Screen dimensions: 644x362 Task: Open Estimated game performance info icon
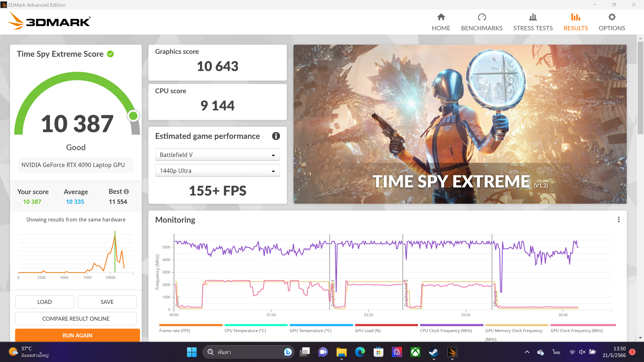coord(276,136)
